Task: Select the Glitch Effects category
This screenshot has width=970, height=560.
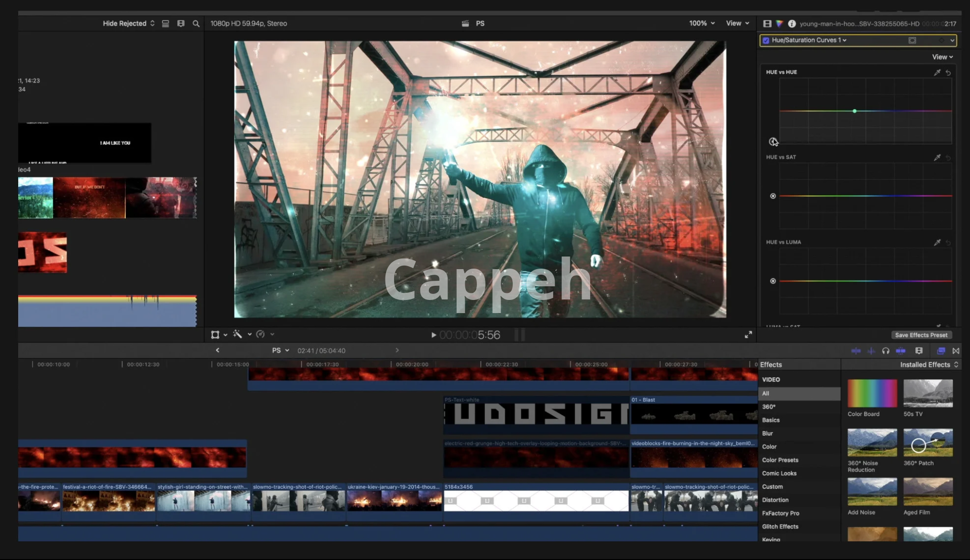Action: tap(780, 527)
